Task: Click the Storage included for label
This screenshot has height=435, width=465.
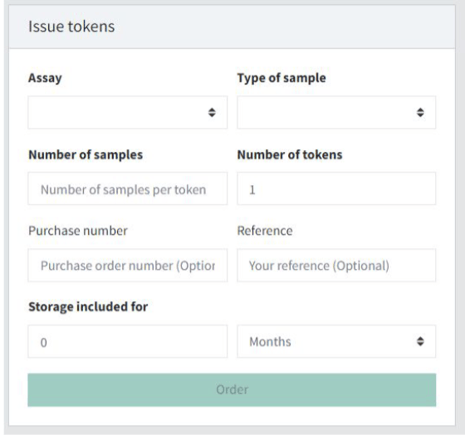Action: point(88,307)
